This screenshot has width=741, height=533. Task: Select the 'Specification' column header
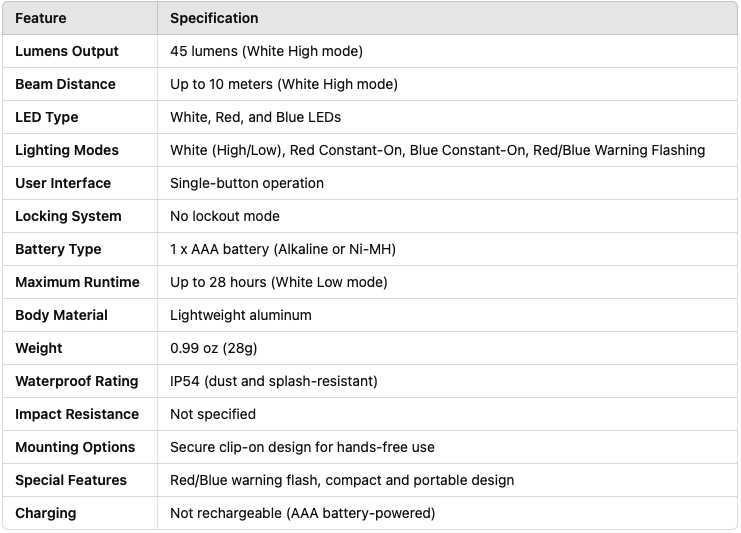coord(214,18)
